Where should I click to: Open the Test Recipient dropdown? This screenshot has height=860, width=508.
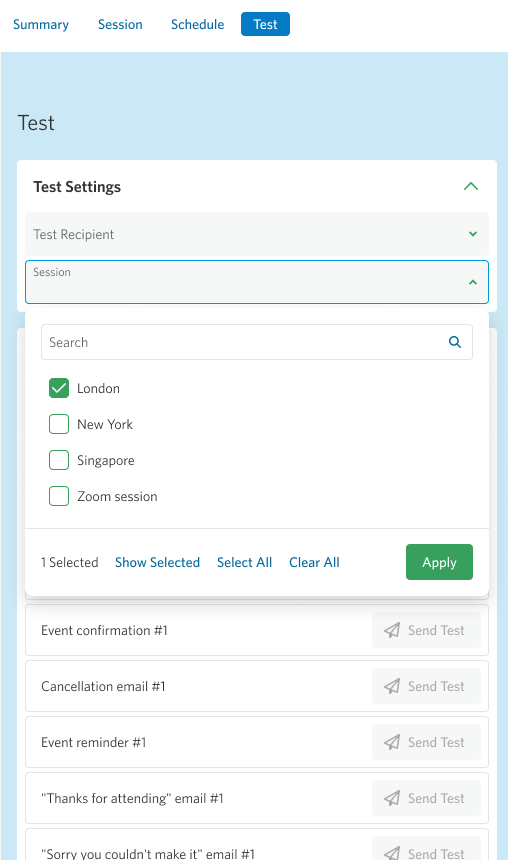(x=257, y=234)
